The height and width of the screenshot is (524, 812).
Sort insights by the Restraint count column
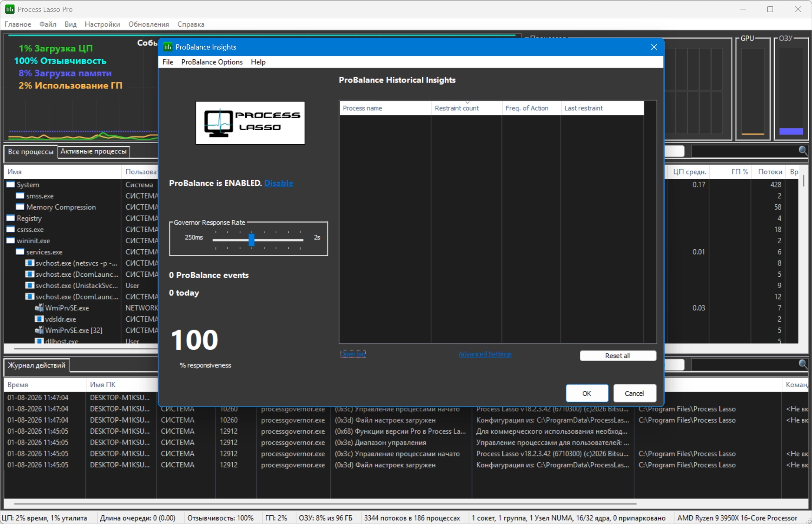pyautogui.click(x=467, y=108)
